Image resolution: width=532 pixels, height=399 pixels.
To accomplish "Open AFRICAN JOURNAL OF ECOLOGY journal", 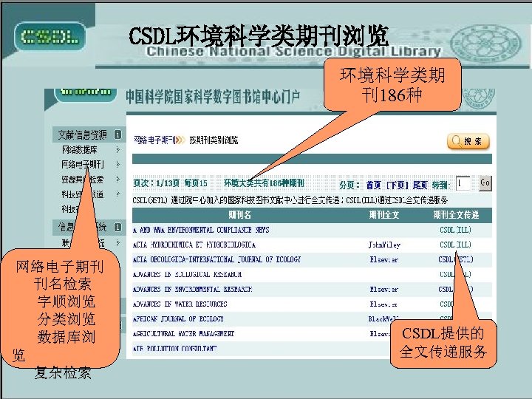I will point(178,319).
